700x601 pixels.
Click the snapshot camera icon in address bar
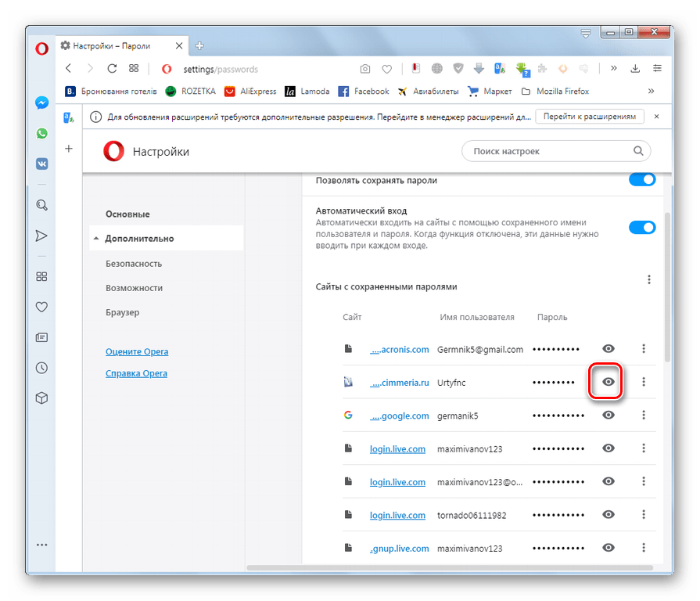coord(364,69)
